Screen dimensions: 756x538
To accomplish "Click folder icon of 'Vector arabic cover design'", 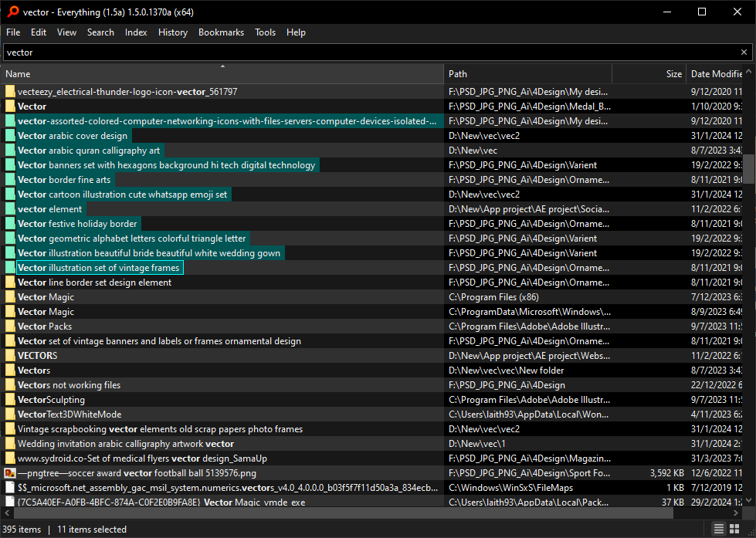I will pyautogui.click(x=10, y=136).
